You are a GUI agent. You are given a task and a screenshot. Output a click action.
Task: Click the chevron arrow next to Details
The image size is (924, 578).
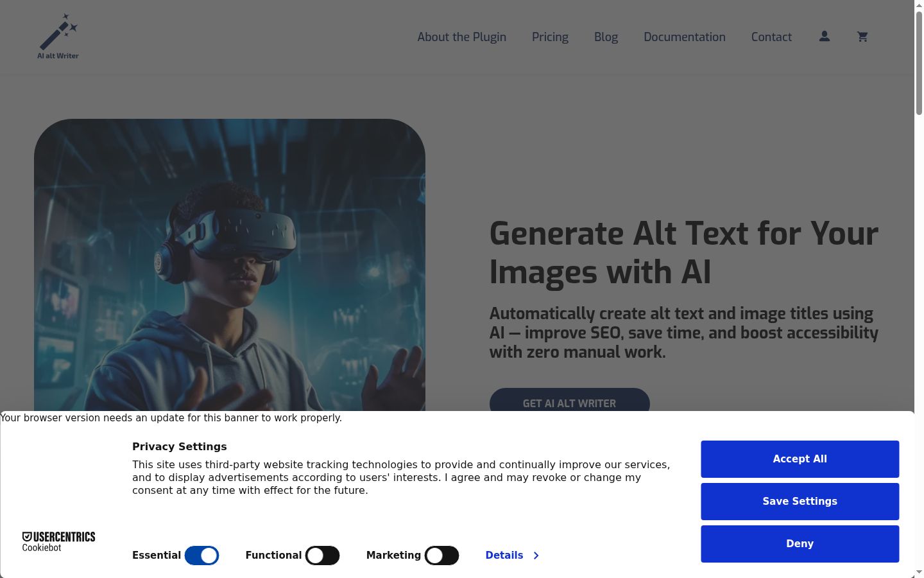[x=536, y=556]
